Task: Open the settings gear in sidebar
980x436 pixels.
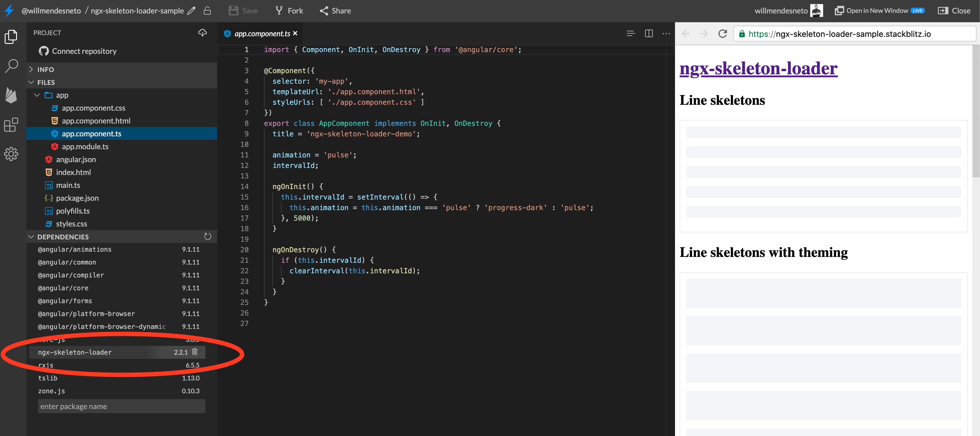Action: coord(11,154)
